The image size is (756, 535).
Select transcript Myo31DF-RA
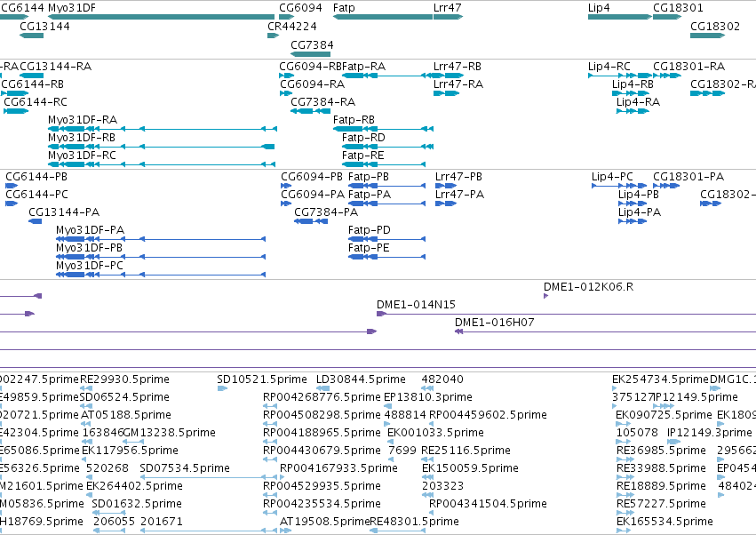pyautogui.click(x=163, y=129)
